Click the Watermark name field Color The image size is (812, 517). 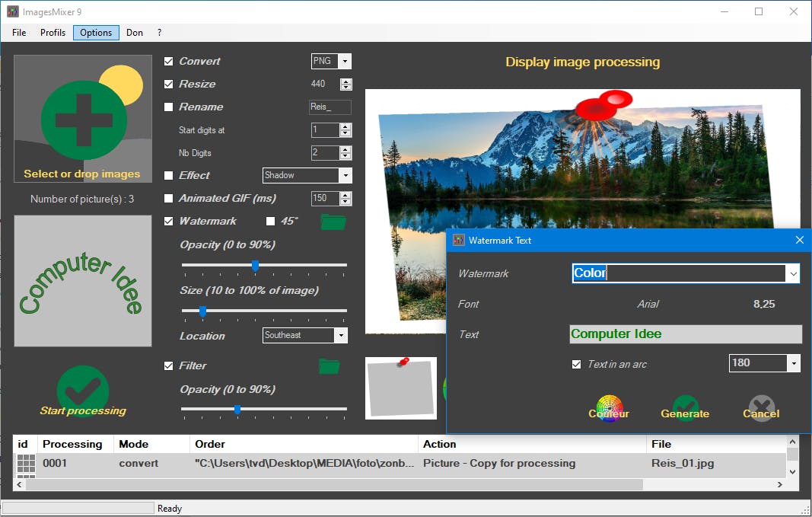coord(679,273)
